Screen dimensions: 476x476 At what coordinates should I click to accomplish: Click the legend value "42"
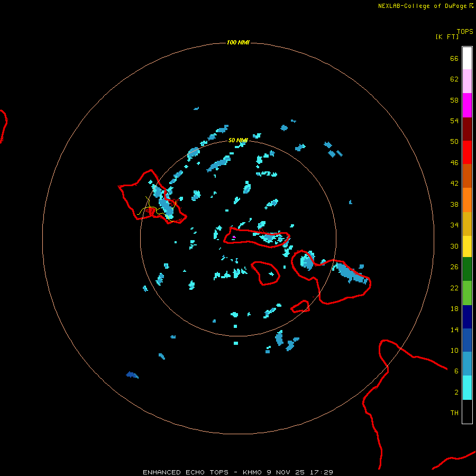pyautogui.click(x=454, y=184)
